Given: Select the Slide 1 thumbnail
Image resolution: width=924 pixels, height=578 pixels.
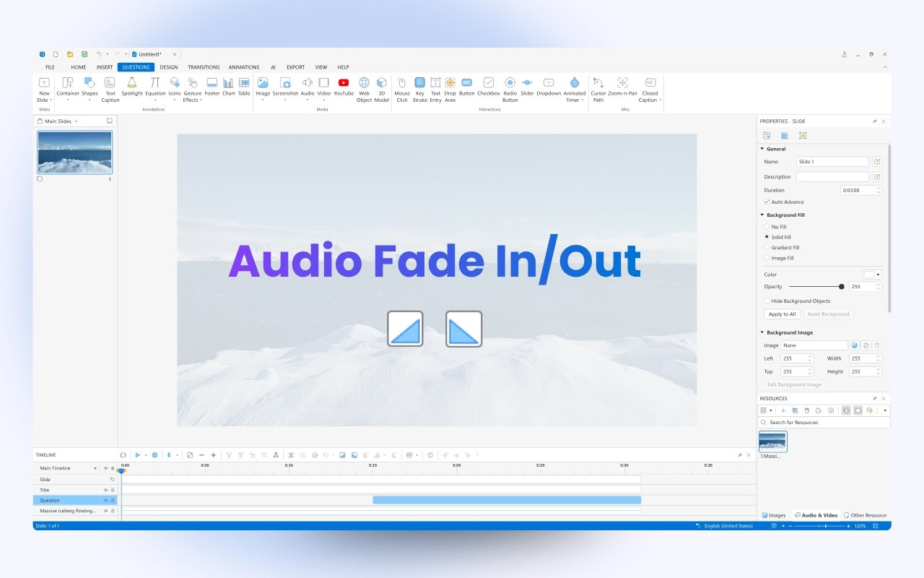Looking at the screenshot, I should click(75, 152).
